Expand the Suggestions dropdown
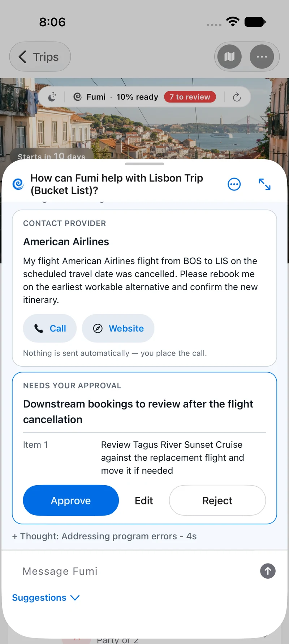Image resolution: width=289 pixels, height=644 pixels. pyautogui.click(x=46, y=597)
